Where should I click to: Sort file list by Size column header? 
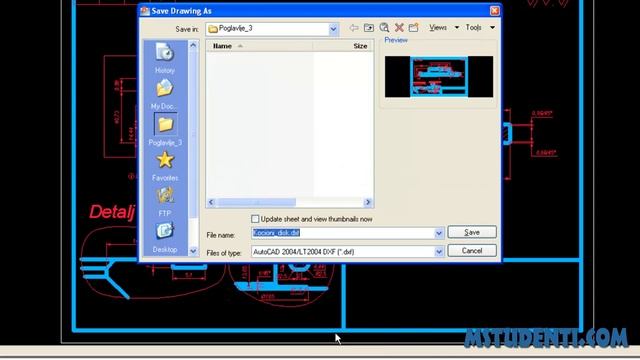(x=343, y=46)
